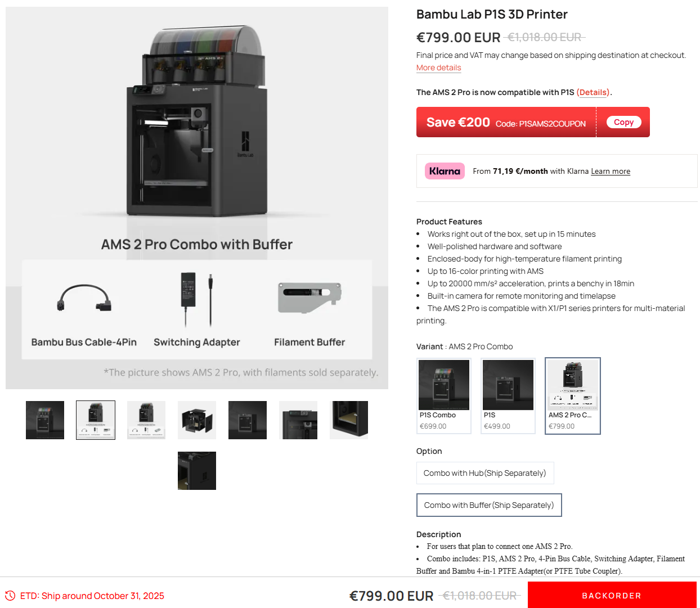Click the Switching Adapter image
The image size is (700, 608).
[197, 299]
